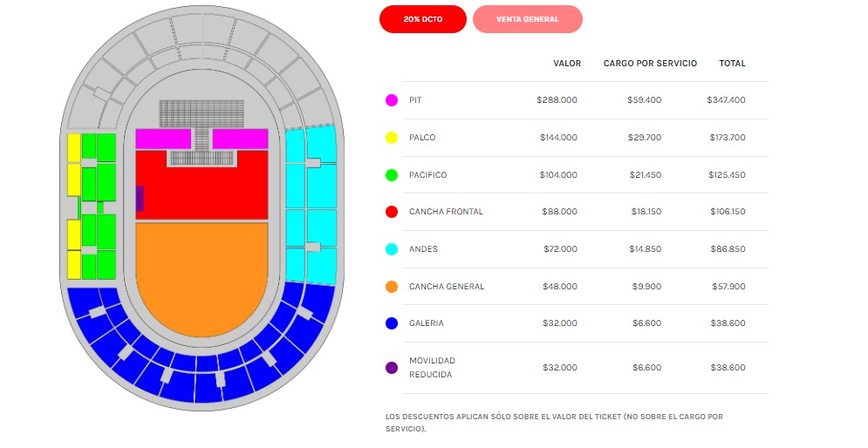Click the purple MOVILIDAD REDUCIDA legend dot
Image resolution: width=868 pixels, height=448 pixels.
pyautogui.click(x=392, y=368)
